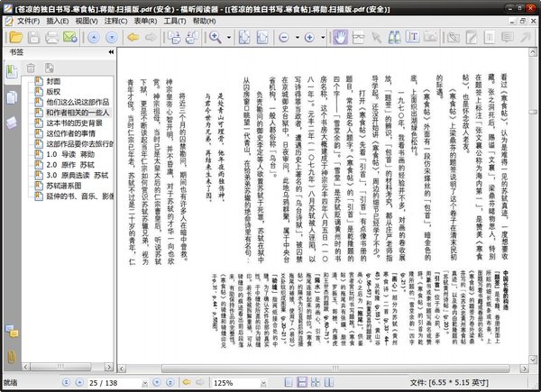This screenshot has width=541, height=392.
Task: Click the Open file folder icon
Action: pos(14,37)
